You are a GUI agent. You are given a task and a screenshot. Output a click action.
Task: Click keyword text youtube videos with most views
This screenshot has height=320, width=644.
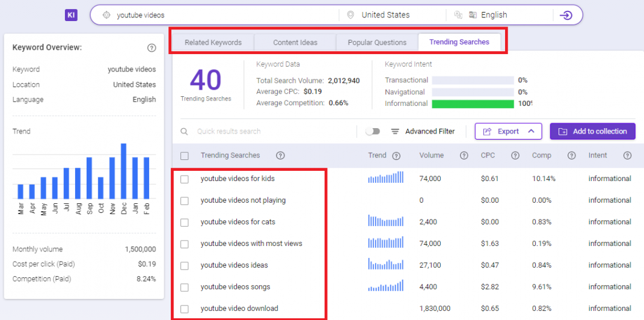tap(251, 244)
